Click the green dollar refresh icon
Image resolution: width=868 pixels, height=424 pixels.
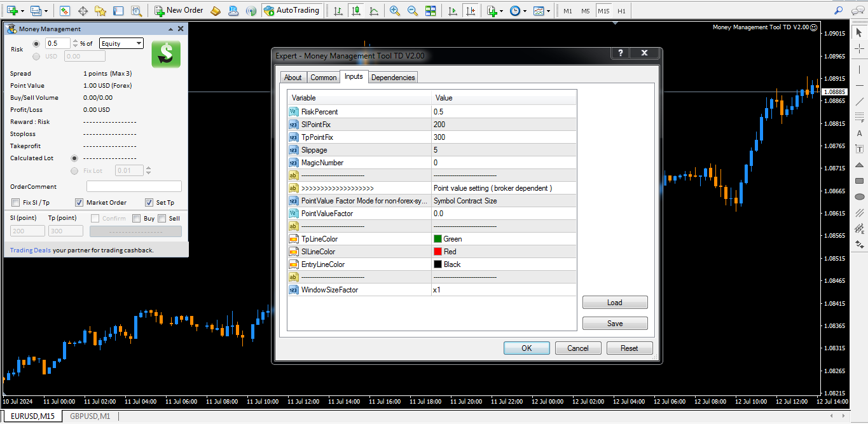point(165,54)
